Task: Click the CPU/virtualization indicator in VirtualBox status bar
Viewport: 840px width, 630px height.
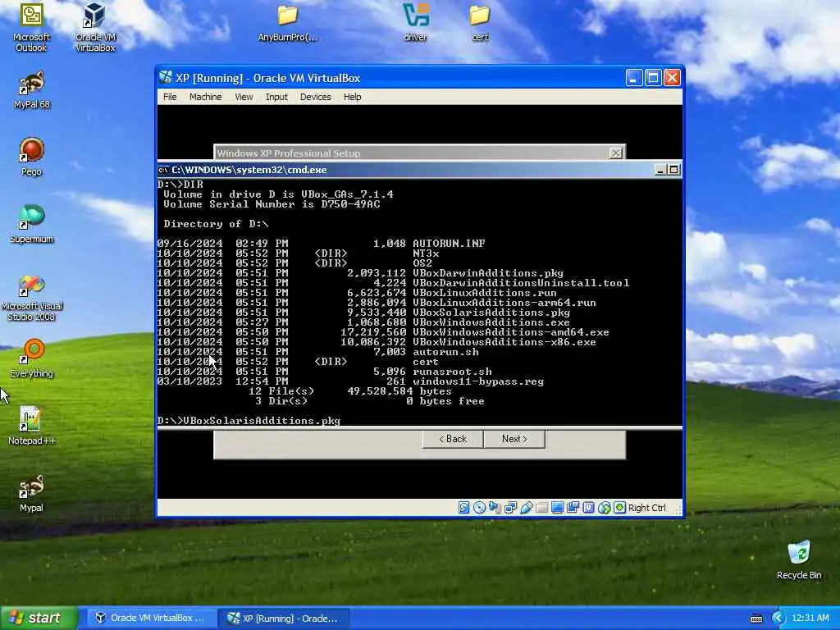Action: point(588,507)
